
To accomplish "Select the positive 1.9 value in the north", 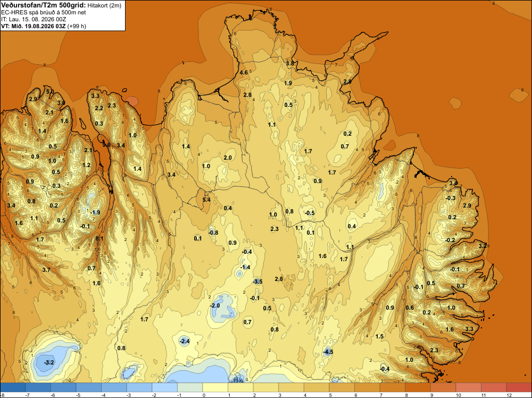I will (x=288, y=83).
